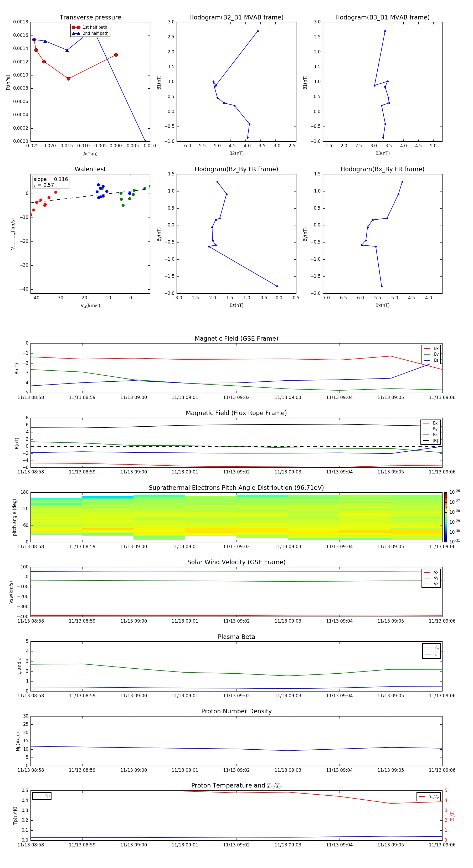Click "0.0018" tick on Transverse pressure axis
This screenshot has width=473, height=868.
tap(20, 22)
